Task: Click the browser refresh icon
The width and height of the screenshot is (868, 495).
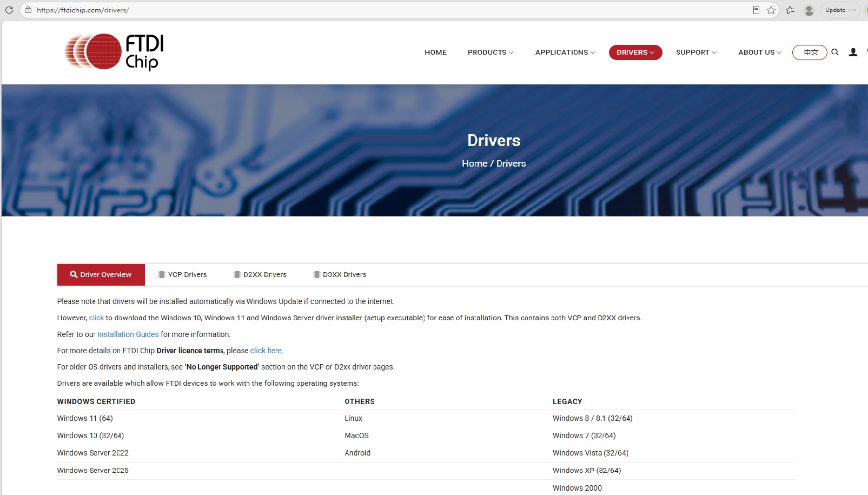Action: tap(9, 10)
